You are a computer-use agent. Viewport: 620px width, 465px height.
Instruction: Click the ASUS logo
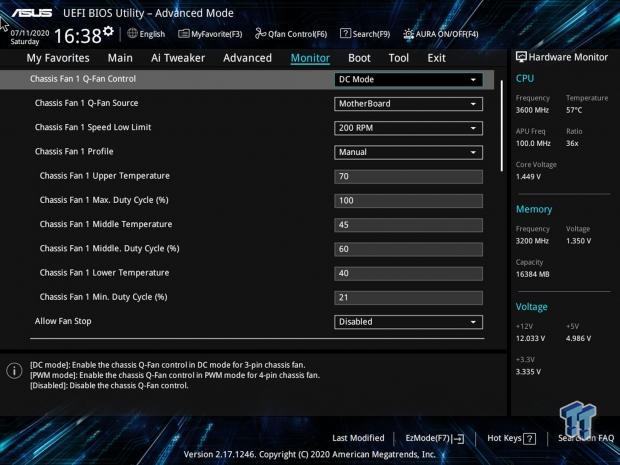pos(32,13)
